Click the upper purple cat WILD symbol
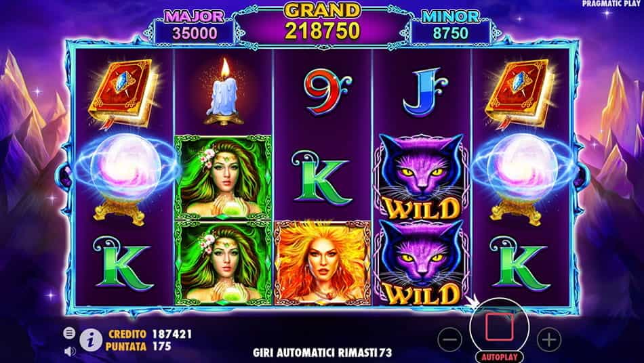 [x=422, y=177]
